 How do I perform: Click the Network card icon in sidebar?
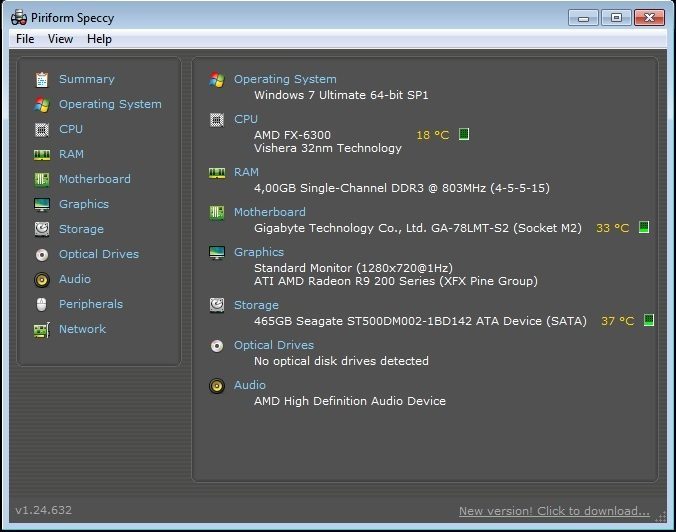point(42,330)
